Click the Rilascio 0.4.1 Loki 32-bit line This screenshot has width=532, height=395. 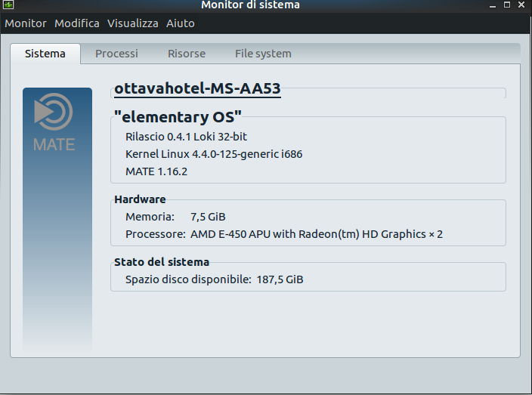tap(186, 137)
